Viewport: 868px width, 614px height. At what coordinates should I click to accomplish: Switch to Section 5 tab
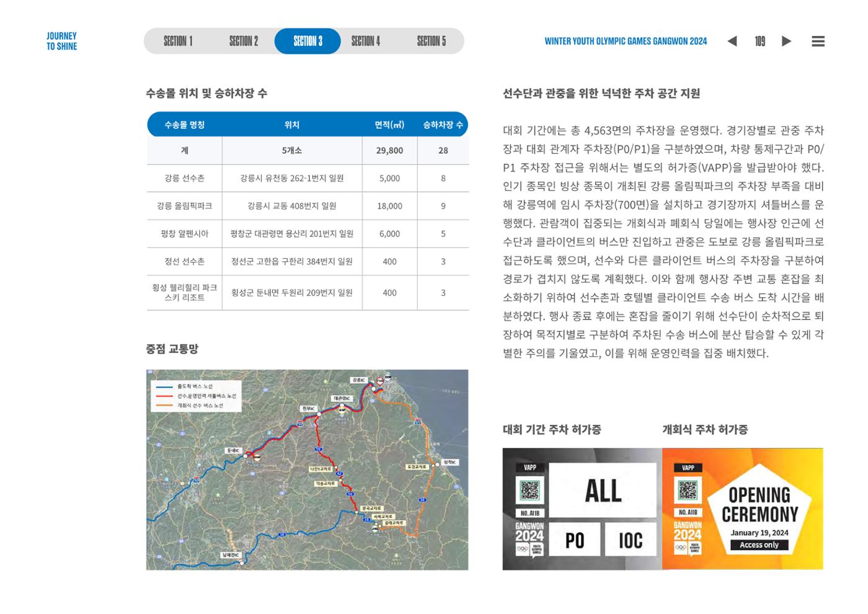[432, 42]
